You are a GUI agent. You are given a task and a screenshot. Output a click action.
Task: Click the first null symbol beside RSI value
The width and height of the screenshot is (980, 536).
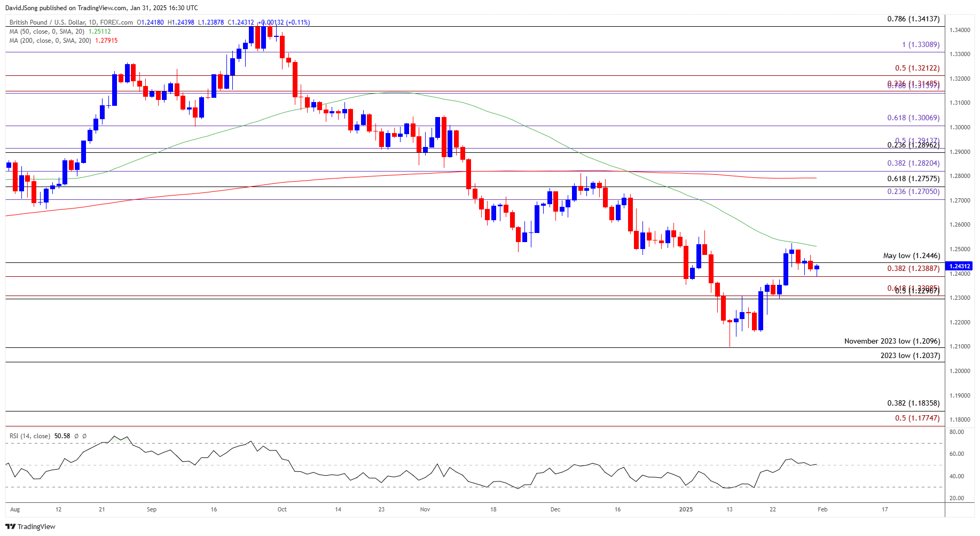pos(76,436)
